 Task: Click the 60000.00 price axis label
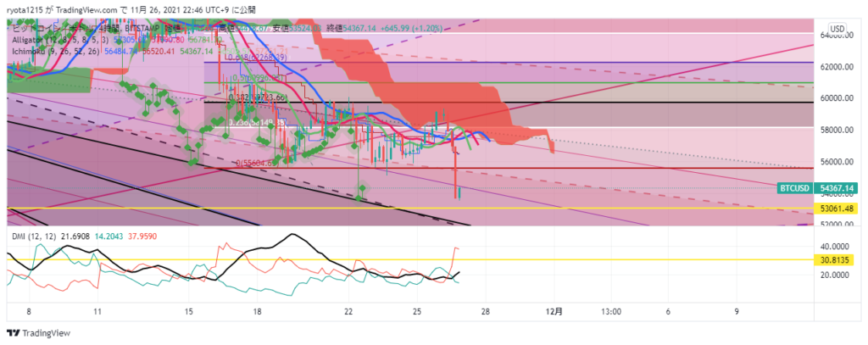pos(837,98)
